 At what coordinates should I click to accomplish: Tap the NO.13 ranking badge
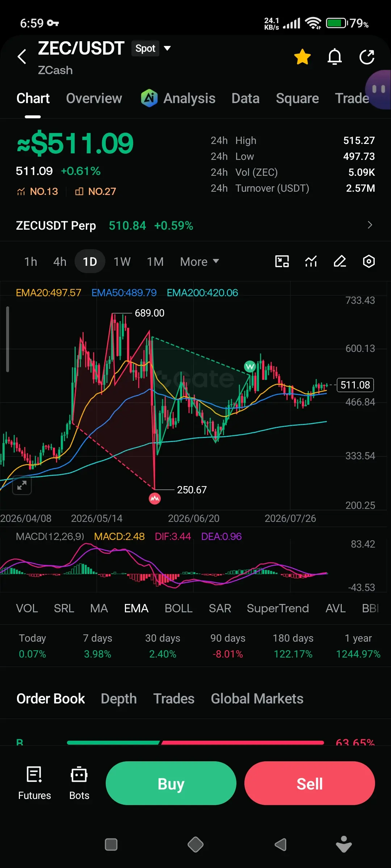click(37, 191)
